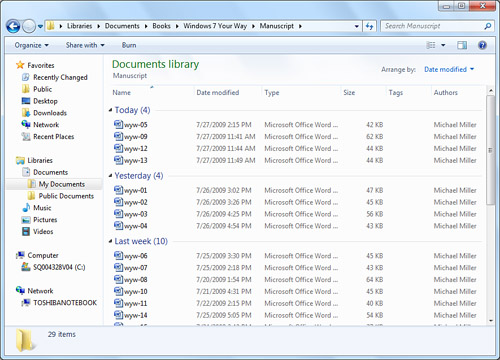Click the Favorites star icon
Screen dimensions: 500x360
click(20, 65)
